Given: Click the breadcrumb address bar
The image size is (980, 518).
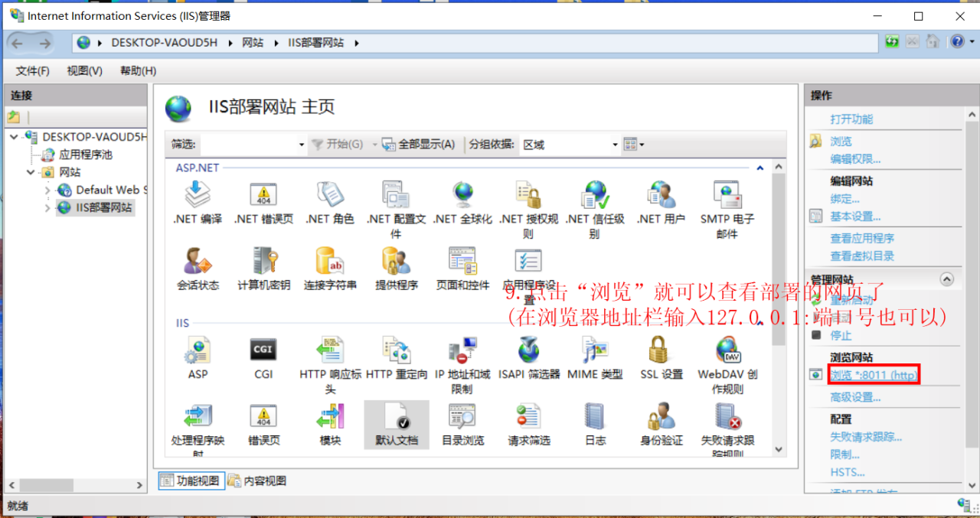Looking at the screenshot, I should pyautogui.click(x=474, y=43).
